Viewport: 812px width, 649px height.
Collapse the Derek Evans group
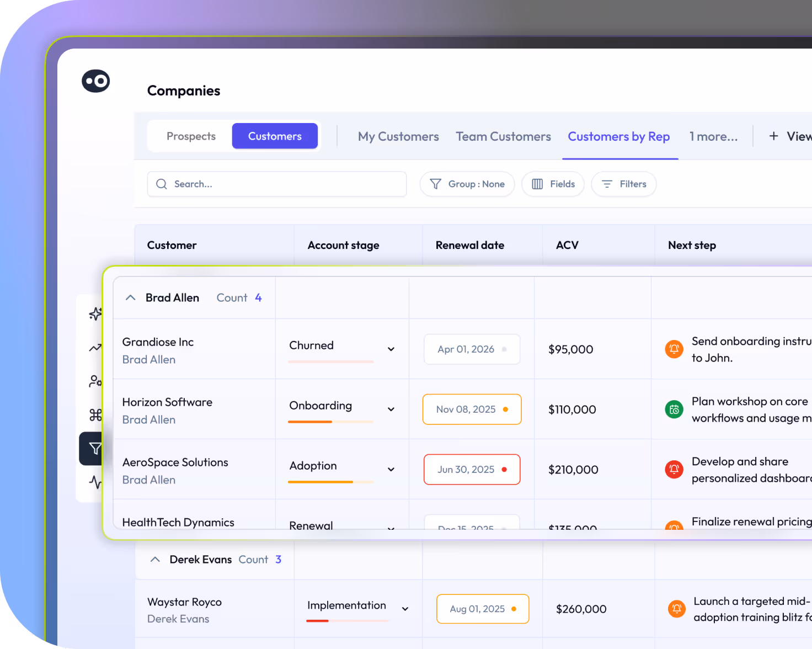pos(155,559)
